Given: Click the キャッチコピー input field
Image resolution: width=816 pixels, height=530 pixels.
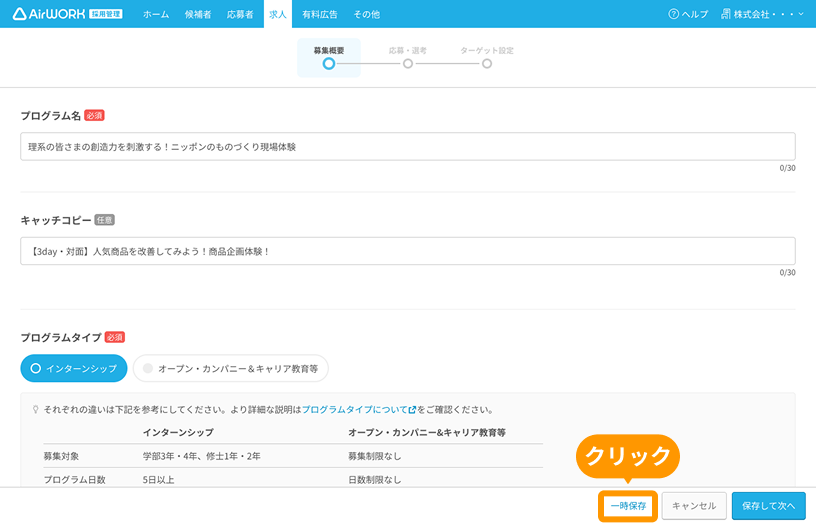Looking at the screenshot, I should tap(408, 251).
